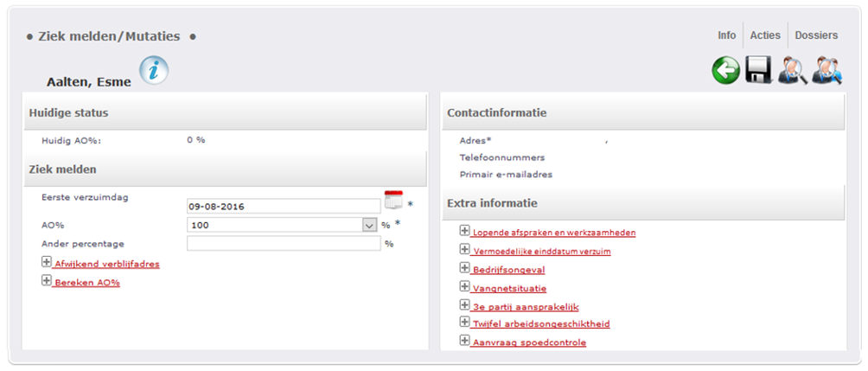Viewport: 868px width, 371px height.
Task: Click the plus icon beside Vangnetsituatie
Action: pyautogui.click(x=464, y=287)
